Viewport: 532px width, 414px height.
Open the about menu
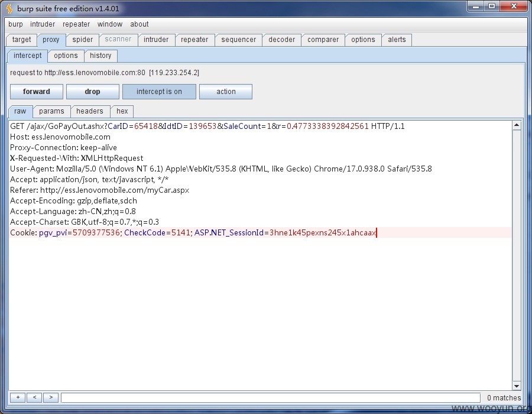tap(139, 24)
